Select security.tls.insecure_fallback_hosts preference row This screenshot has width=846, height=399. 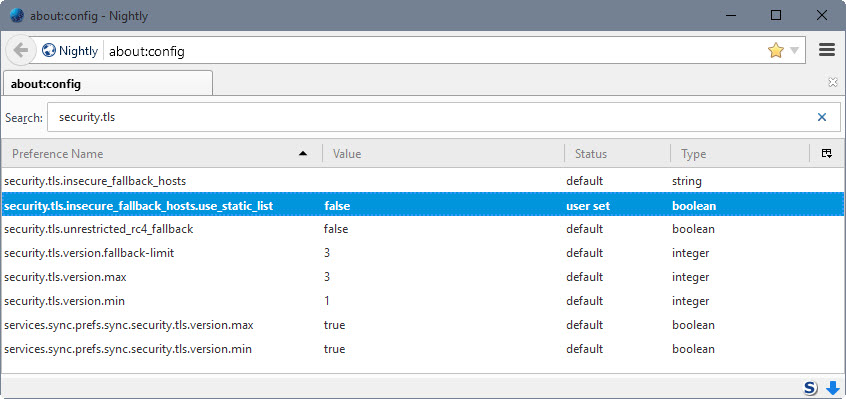[423, 181]
